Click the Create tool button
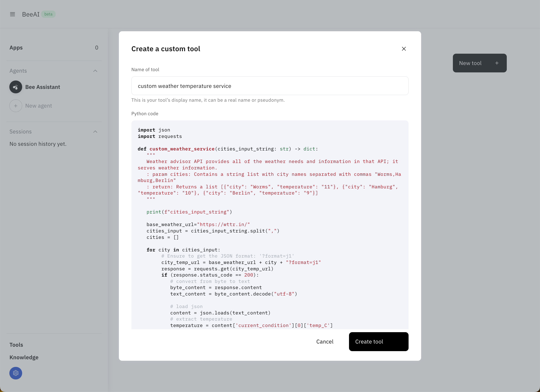Viewport: 540px width, 392px height. tap(379, 342)
